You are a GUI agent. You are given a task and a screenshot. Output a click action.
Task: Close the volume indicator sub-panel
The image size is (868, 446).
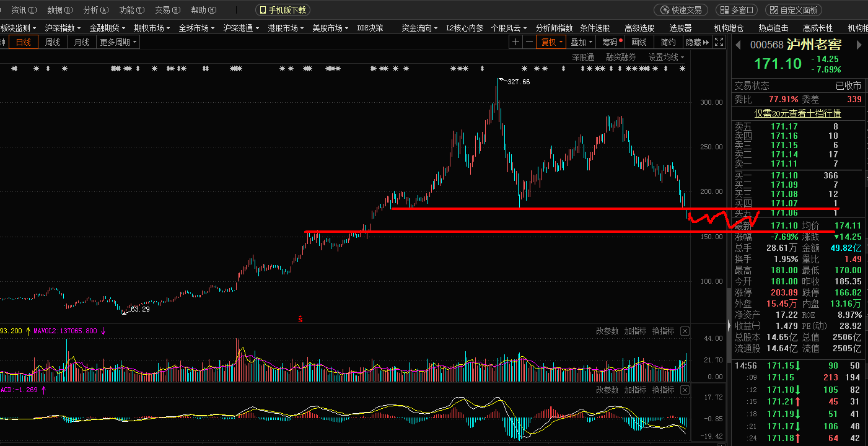pos(685,331)
